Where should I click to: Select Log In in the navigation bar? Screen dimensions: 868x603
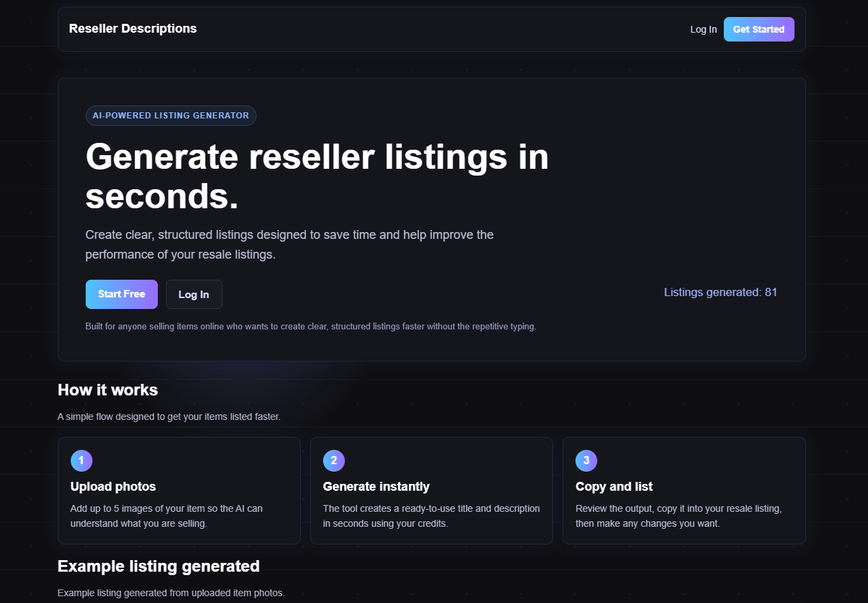click(703, 29)
